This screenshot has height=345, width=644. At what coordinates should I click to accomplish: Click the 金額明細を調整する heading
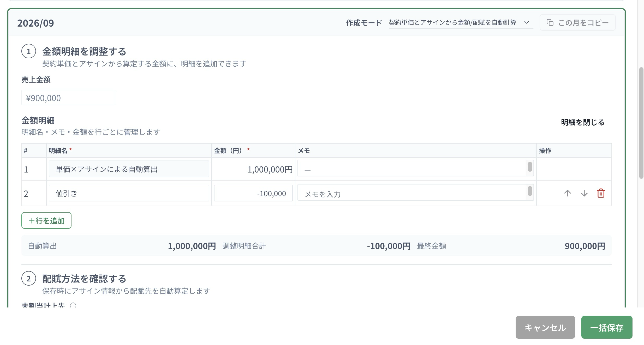84,51
